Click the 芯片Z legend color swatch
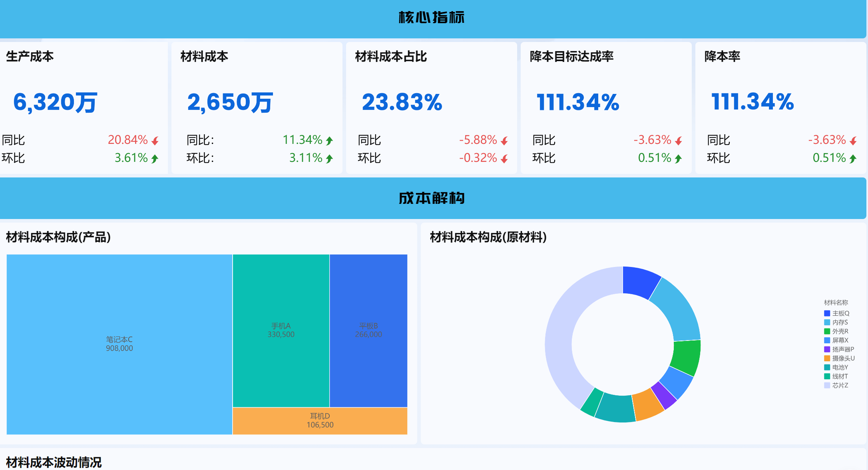Viewport: 868px width, 470px height. 827,385
